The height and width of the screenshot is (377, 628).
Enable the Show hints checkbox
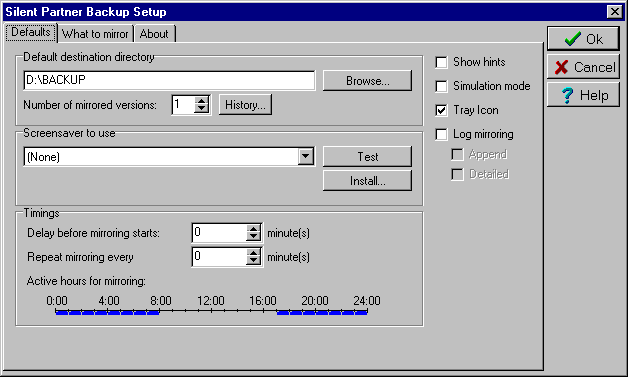[441, 62]
